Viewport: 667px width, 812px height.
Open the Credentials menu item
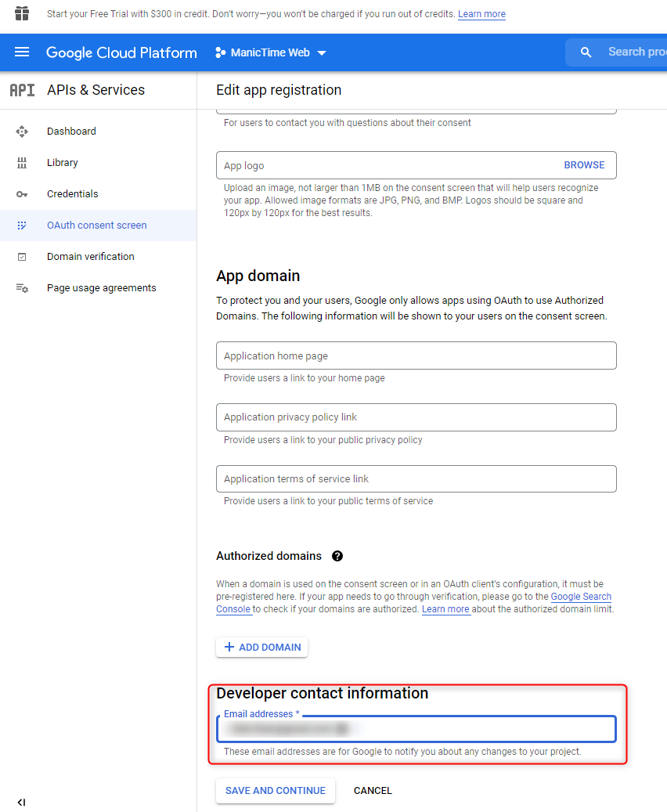click(x=73, y=194)
